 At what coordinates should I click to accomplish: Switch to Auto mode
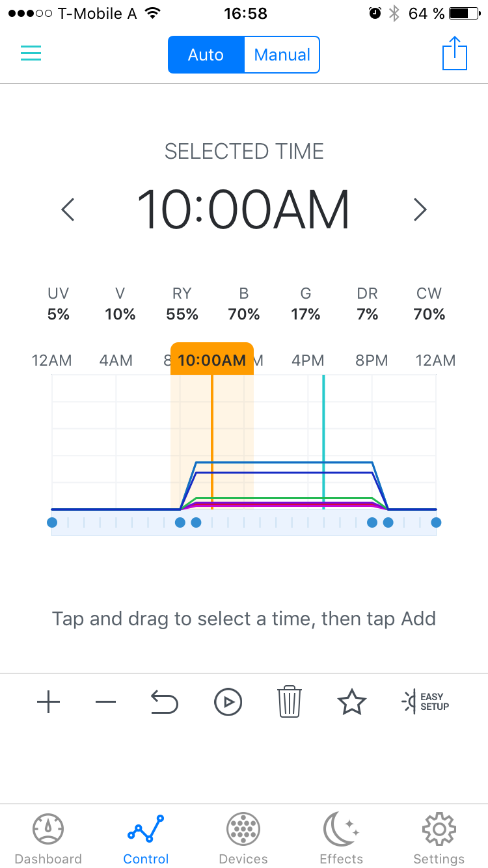[x=206, y=55]
